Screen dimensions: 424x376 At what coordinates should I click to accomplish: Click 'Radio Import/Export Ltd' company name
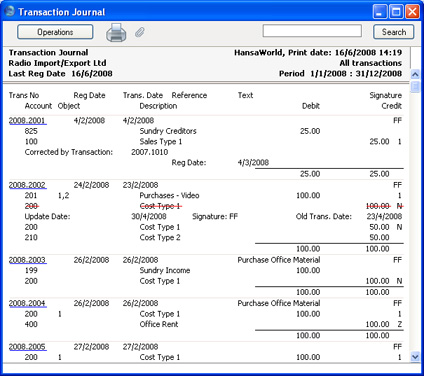pos(57,63)
